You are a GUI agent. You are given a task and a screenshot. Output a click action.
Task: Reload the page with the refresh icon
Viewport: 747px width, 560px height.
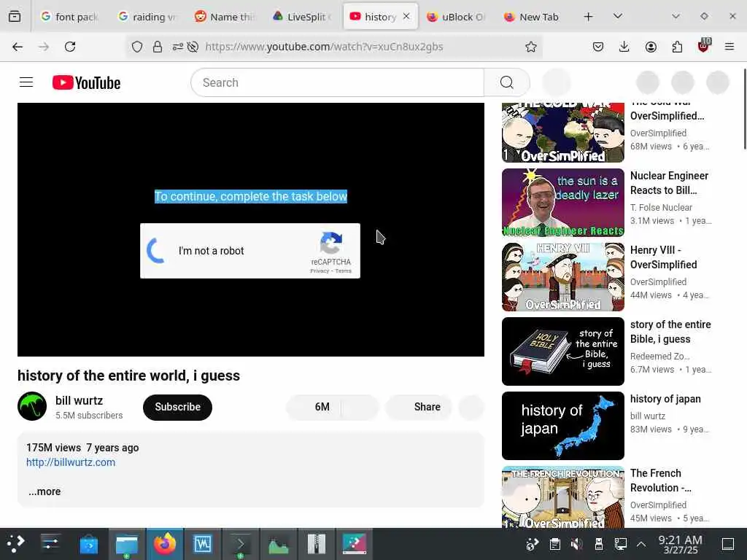pyautogui.click(x=70, y=47)
